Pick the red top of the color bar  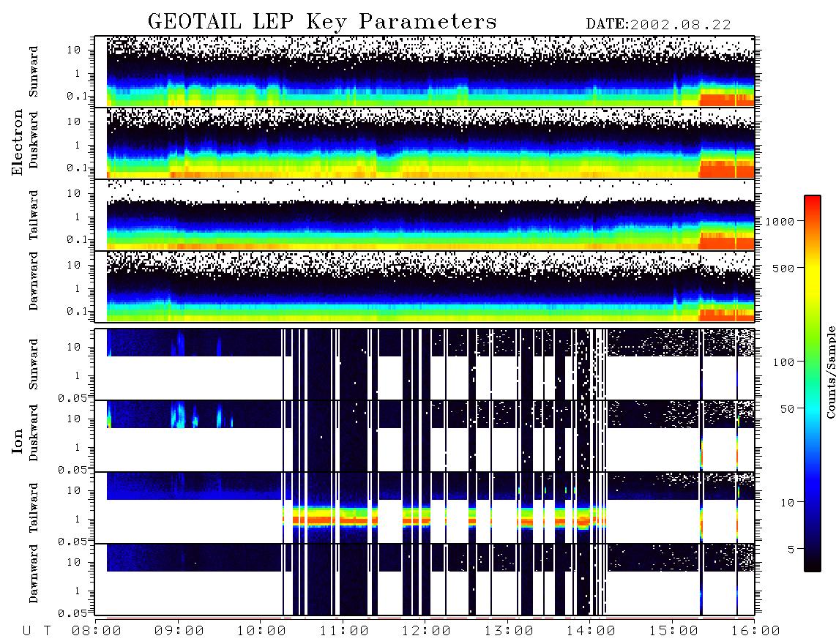tap(813, 205)
